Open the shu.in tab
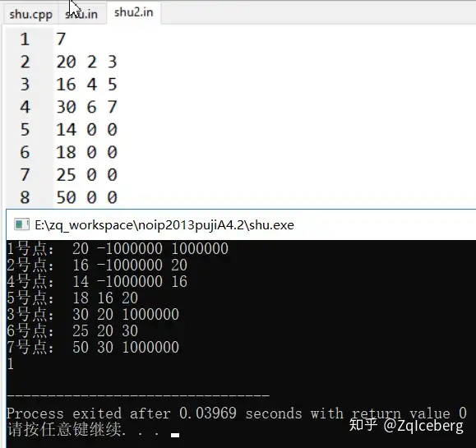476x448 pixels. 81,15
